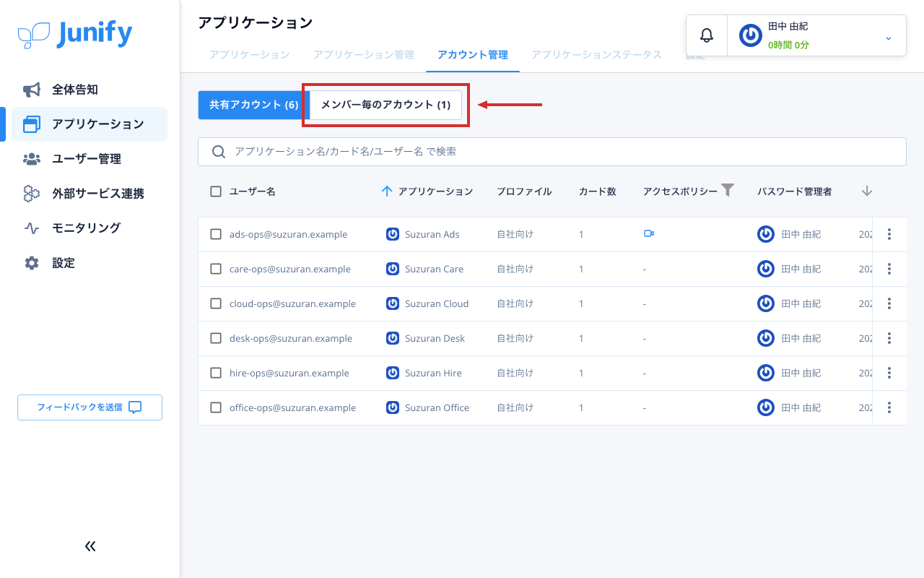
Task: Open more options menu for desk-ops row
Action: [889, 338]
